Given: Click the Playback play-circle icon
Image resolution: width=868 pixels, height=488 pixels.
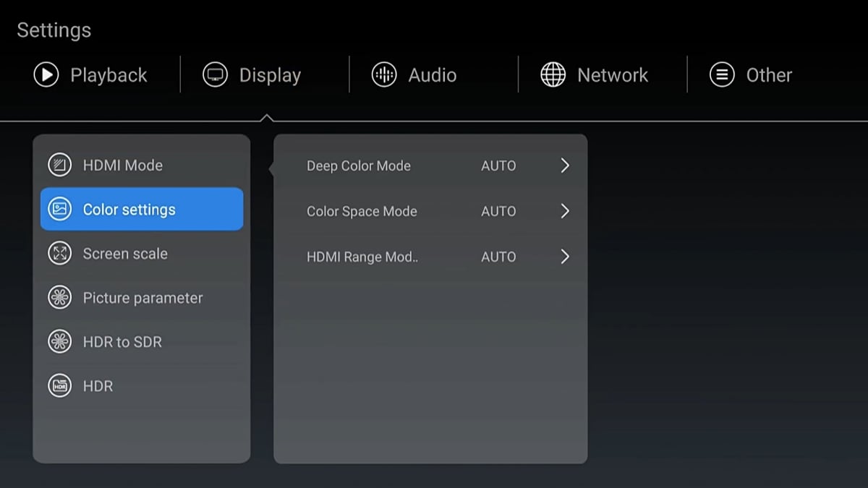Looking at the screenshot, I should pyautogui.click(x=46, y=74).
